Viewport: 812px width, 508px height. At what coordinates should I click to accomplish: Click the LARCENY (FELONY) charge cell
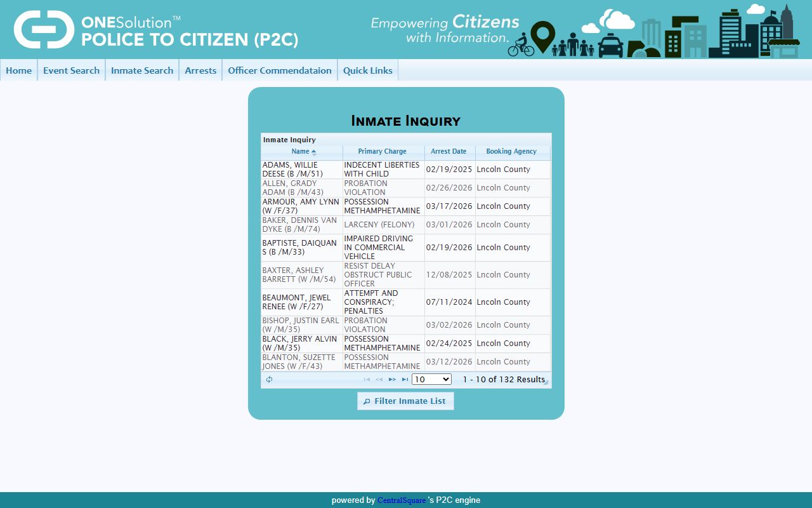tap(383, 225)
